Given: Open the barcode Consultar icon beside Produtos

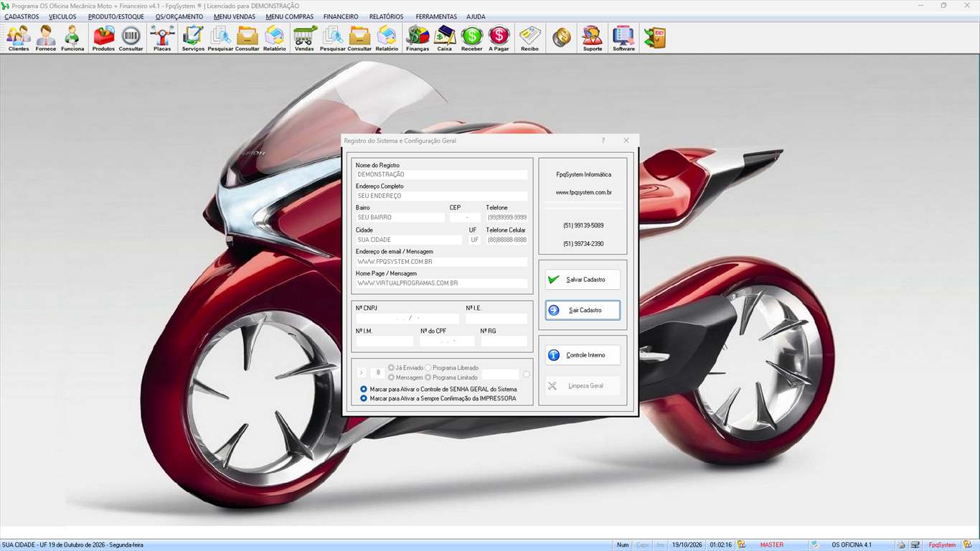Looking at the screenshot, I should point(131,38).
